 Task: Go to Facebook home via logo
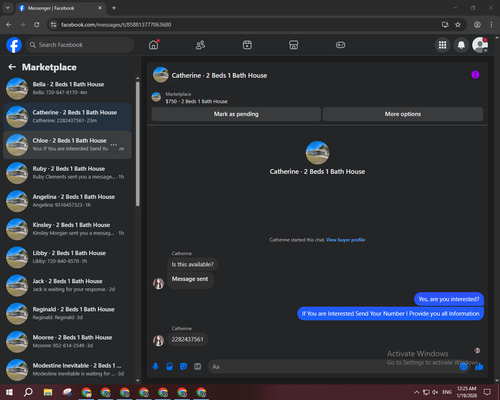point(14,45)
